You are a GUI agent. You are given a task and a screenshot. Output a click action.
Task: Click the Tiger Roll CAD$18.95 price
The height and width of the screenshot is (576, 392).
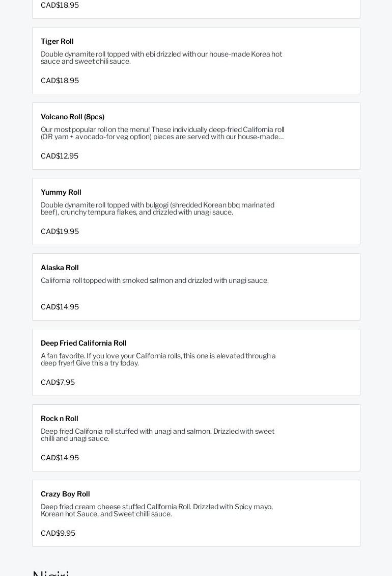[60, 81]
